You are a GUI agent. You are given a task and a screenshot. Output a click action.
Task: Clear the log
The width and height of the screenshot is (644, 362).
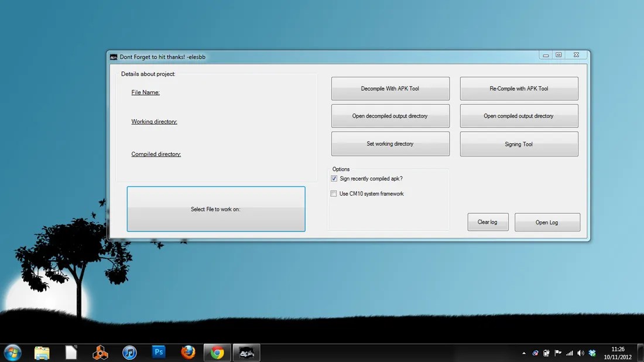pyautogui.click(x=488, y=222)
